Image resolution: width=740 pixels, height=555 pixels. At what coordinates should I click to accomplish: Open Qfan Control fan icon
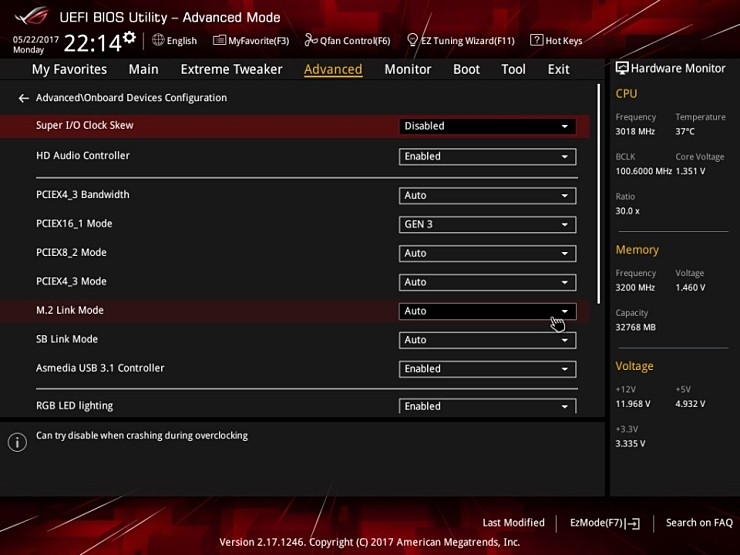pos(311,40)
